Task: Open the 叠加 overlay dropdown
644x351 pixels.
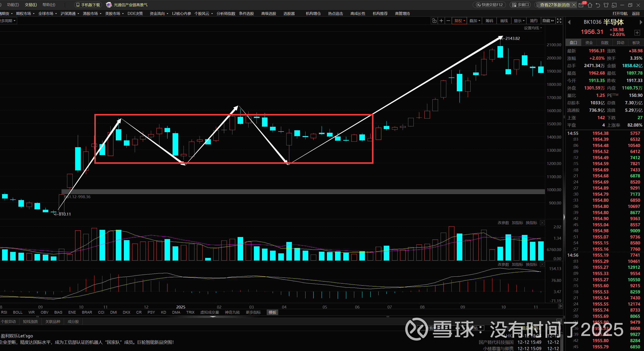Action: point(475,21)
